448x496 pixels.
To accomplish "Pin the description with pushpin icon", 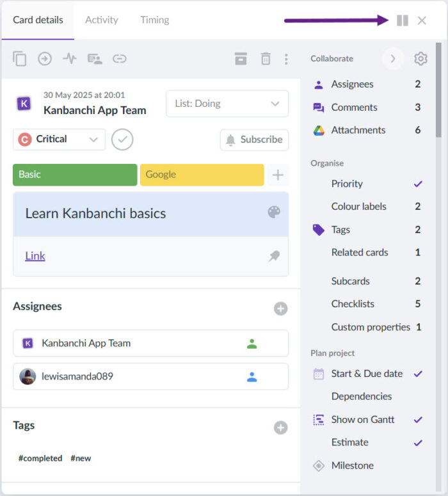I will click(274, 256).
